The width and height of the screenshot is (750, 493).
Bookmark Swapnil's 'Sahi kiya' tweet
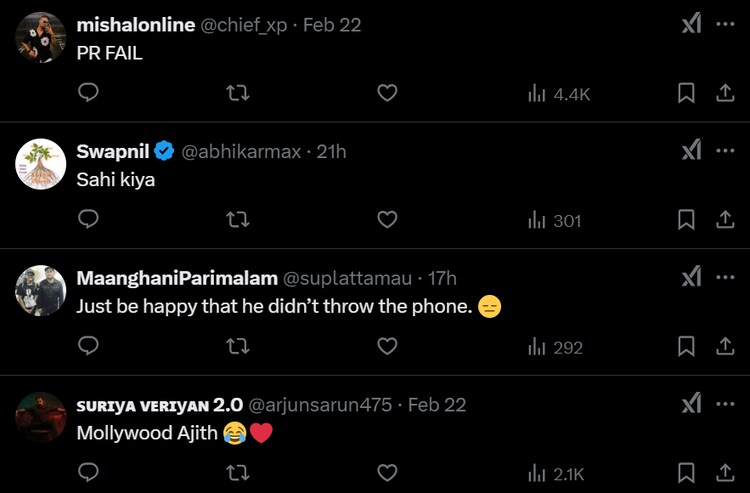coord(687,220)
